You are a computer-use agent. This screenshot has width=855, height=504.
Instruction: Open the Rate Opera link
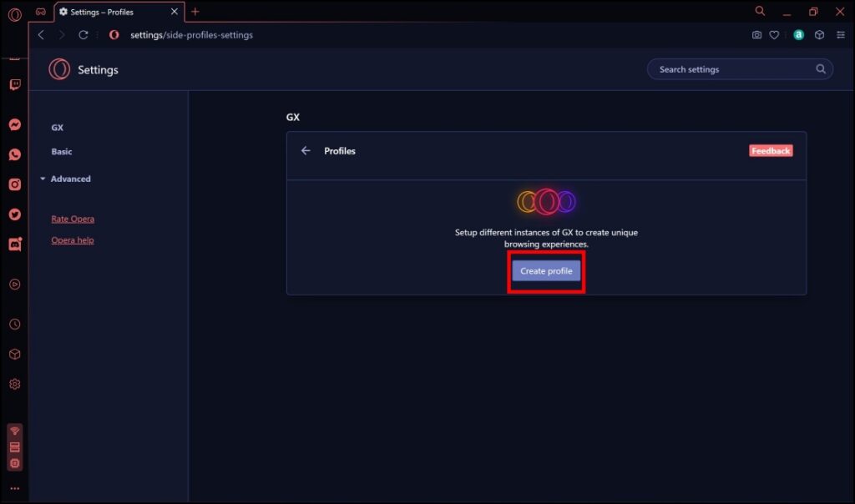(73, 219)
